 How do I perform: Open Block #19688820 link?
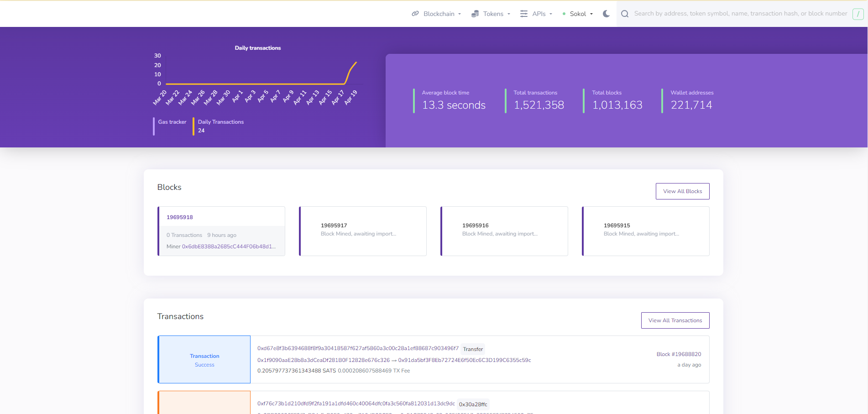tap(679, 354)
